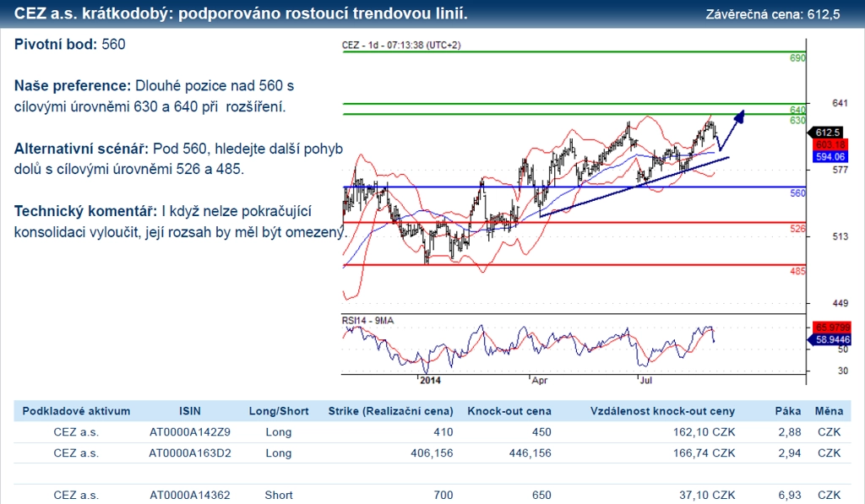Click the 'Podkladové aktivum' column header
The image size is (865, 504).
click(76, 411)
